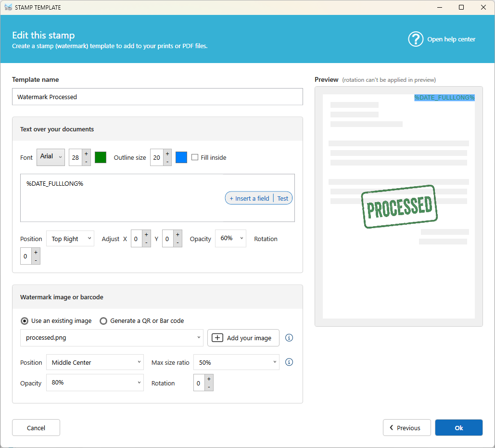
Task: Increase the watermark image rotation
Action: tap(209, 379)
